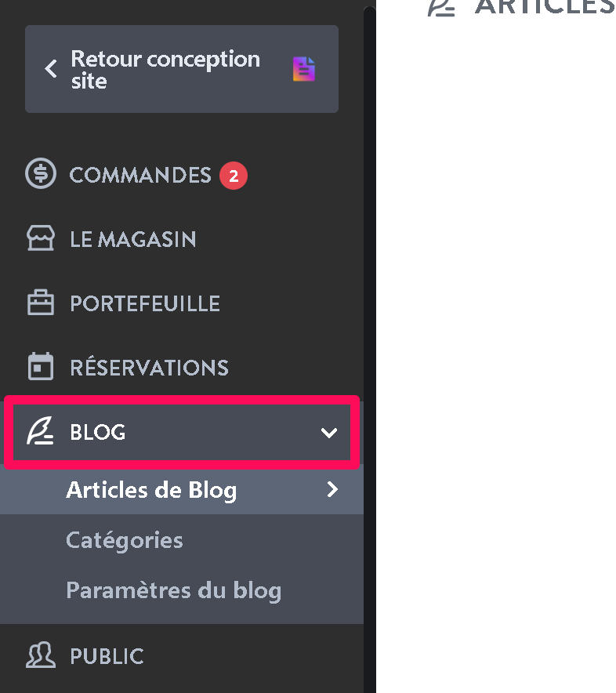Click the Portefeuille briefcase icon

[x=41, y=303]
